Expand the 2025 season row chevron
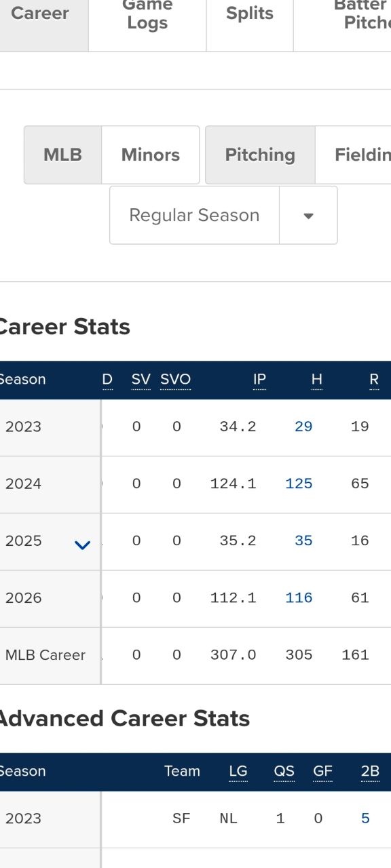This screenshot has height=868, width=391. pyautogui.click(x=82, y=545)
